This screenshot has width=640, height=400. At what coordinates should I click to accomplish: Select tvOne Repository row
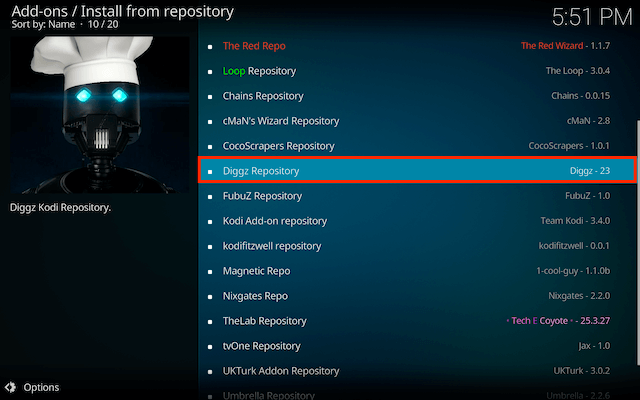(417, 346)
